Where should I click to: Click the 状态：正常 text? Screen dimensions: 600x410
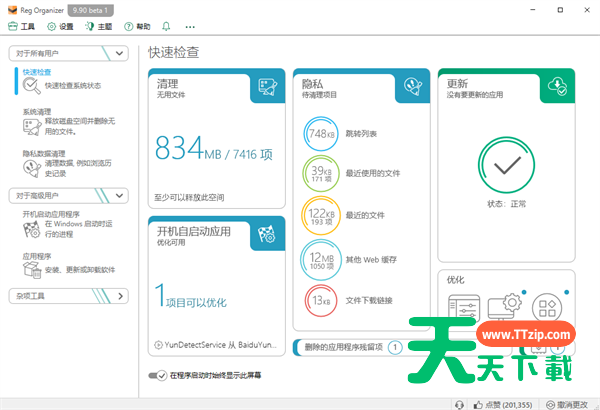coord(506,204)
